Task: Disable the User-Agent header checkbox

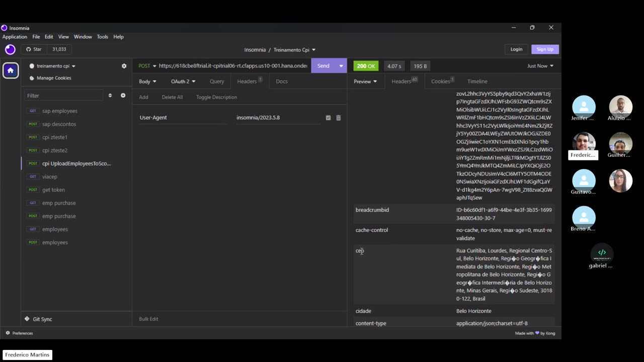Action: click(328, 118)
